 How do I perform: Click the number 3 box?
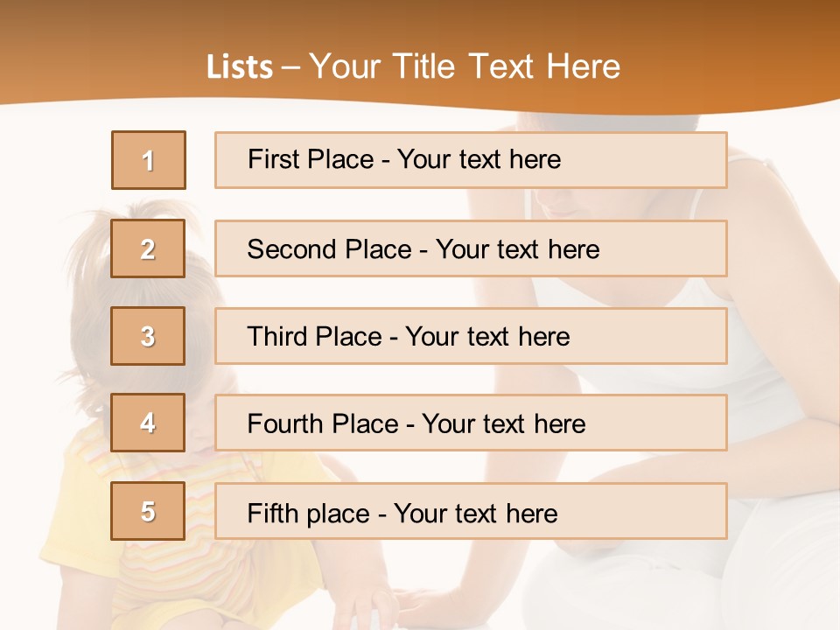[149, 336]
